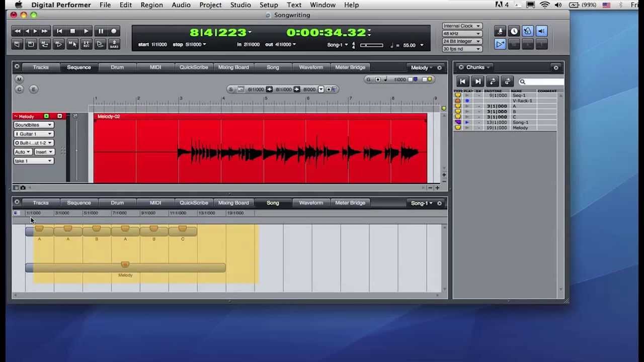The image size is (644, 362).
Task: Open the Built-in output 1-2 dropdown
Action: [33, 143]
